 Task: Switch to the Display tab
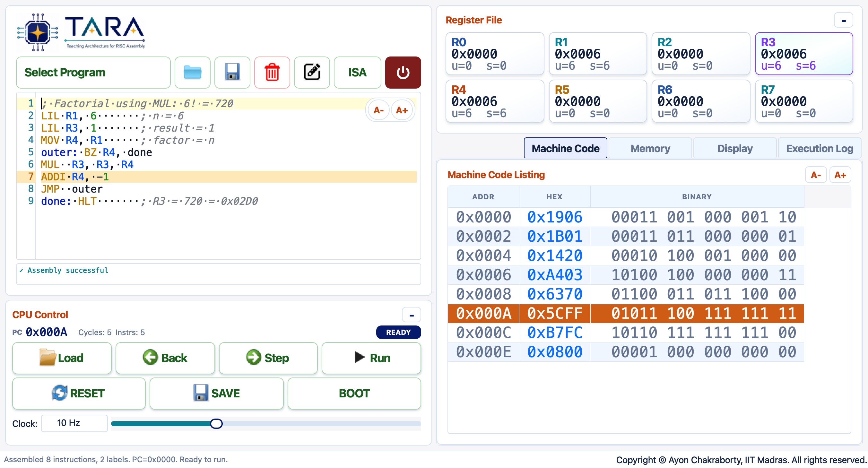pyautogui.click(x=735, y=148)
